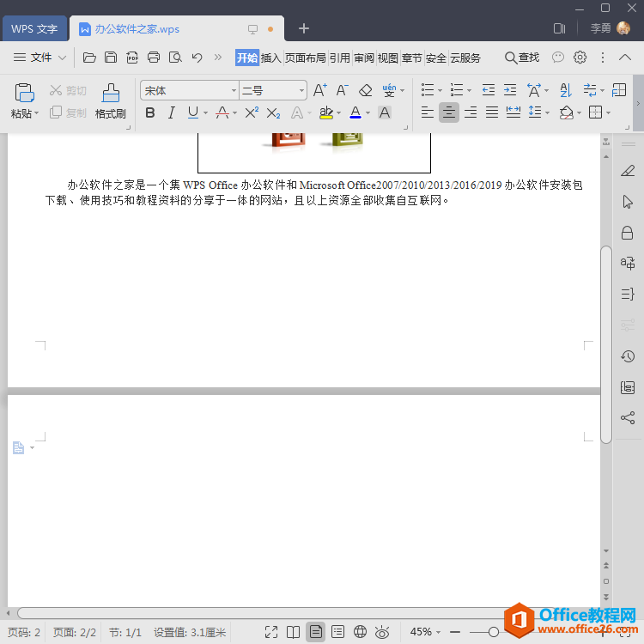644x644 pixels.
Task: Expand more quick access tools chevron
Action: coord(218,58)
